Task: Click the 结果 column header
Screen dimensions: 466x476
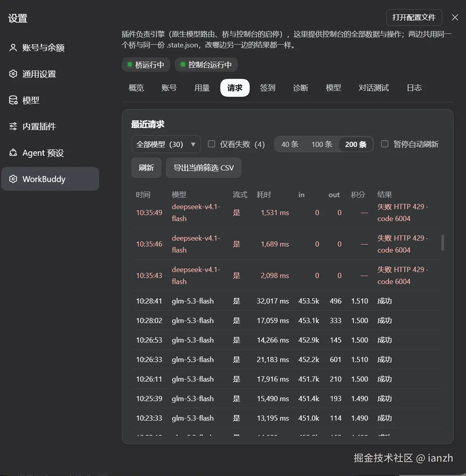Action: [x=385, y=195]
